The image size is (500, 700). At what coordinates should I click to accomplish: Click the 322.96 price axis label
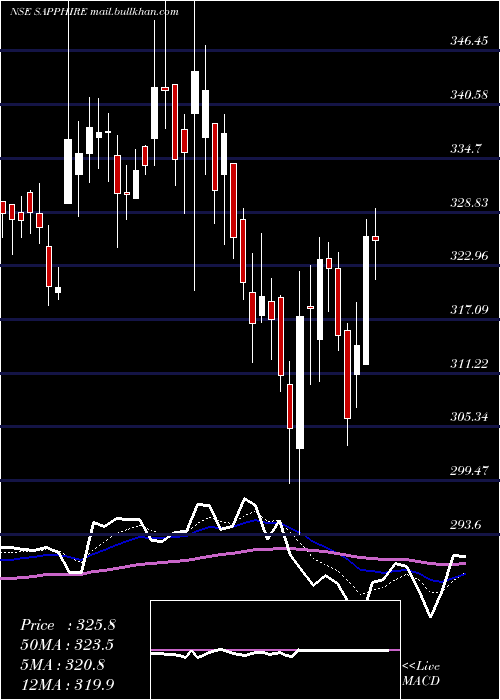pos(469,256)
